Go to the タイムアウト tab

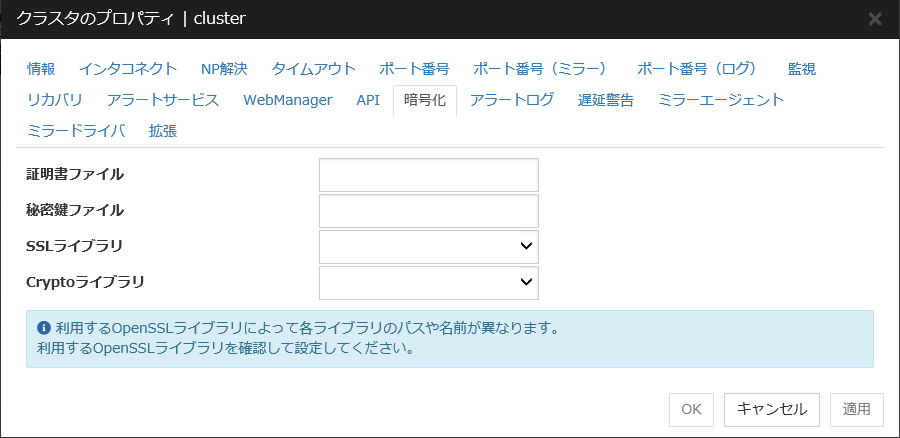click(313, 69)
